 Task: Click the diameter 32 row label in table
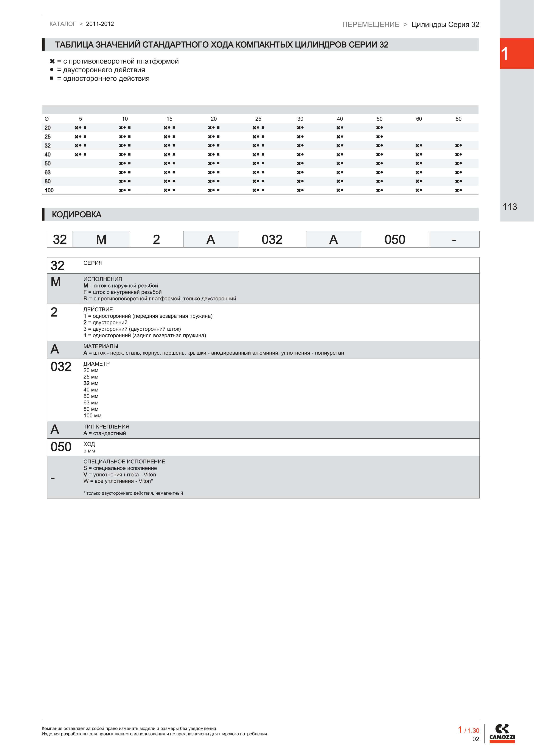coord(48,146)
